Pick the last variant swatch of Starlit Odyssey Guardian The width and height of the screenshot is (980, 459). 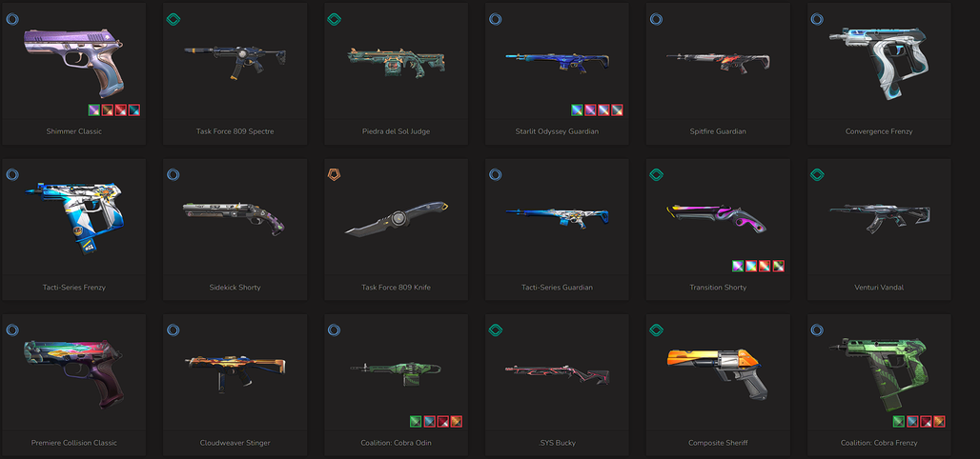click(x=618, y=110)
